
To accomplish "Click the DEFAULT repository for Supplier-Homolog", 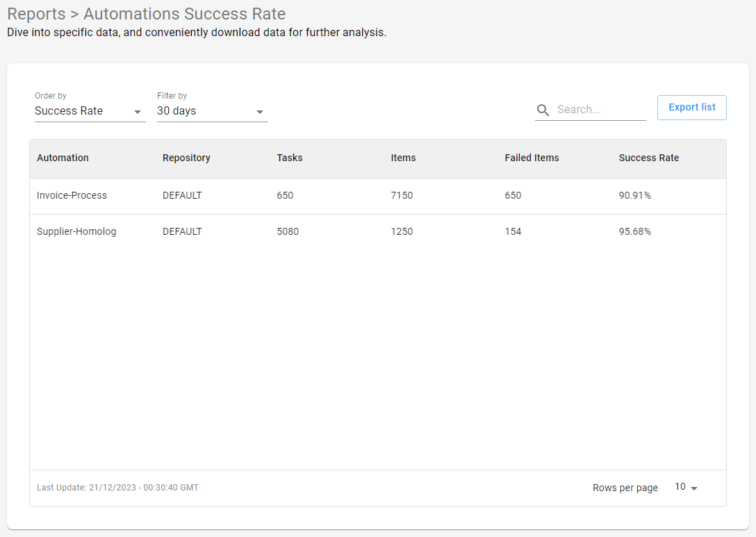I will tap(182, 231).
